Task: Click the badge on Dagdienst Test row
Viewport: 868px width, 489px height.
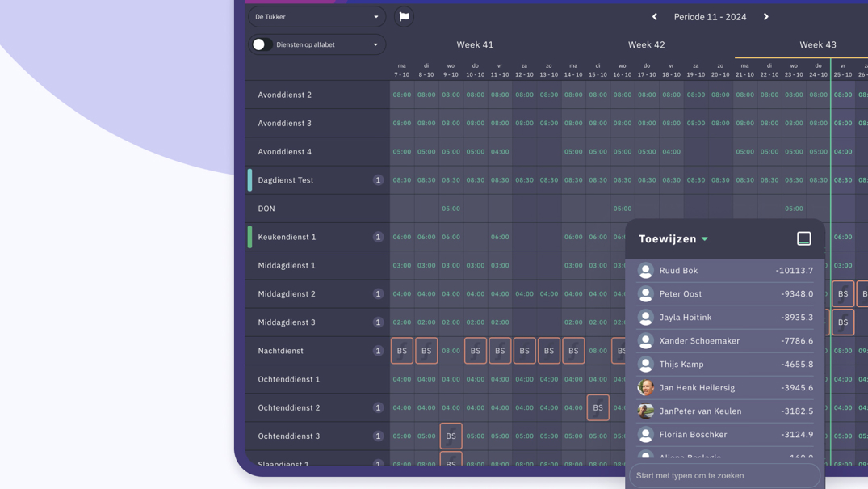Action: (x=378, y=180)
